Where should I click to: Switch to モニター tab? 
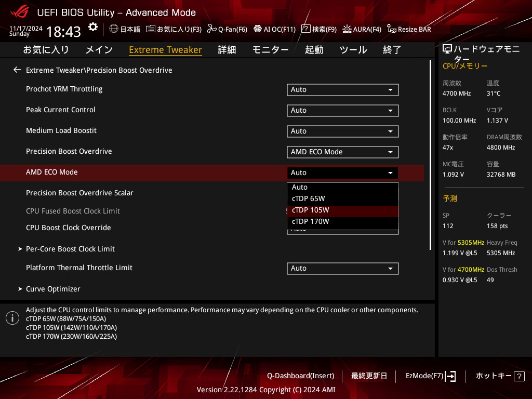[270, 49]
